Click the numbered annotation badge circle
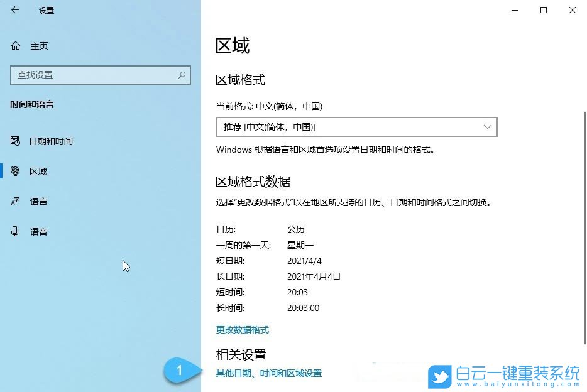The height and width of the screenshot is (392, 587). coord(180,371)
